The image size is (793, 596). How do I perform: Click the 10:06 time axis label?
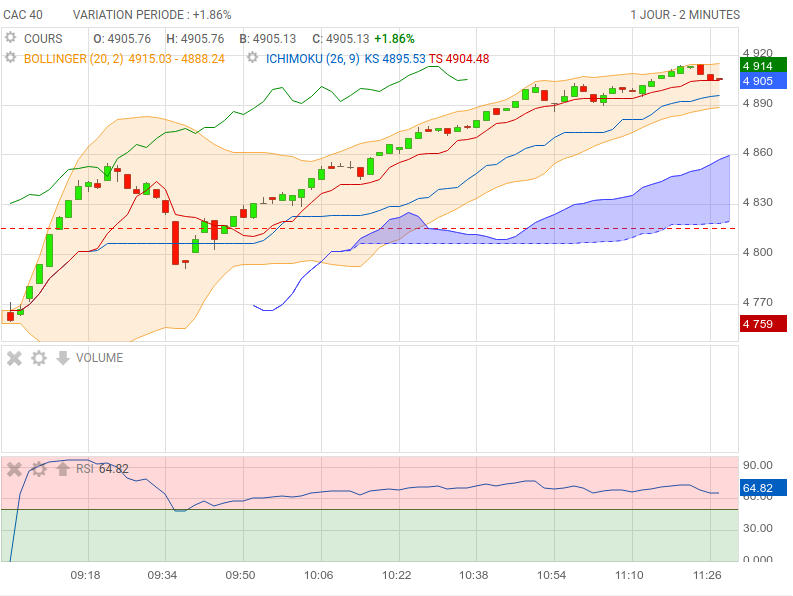pyautogui.click(x=319, y=575)
